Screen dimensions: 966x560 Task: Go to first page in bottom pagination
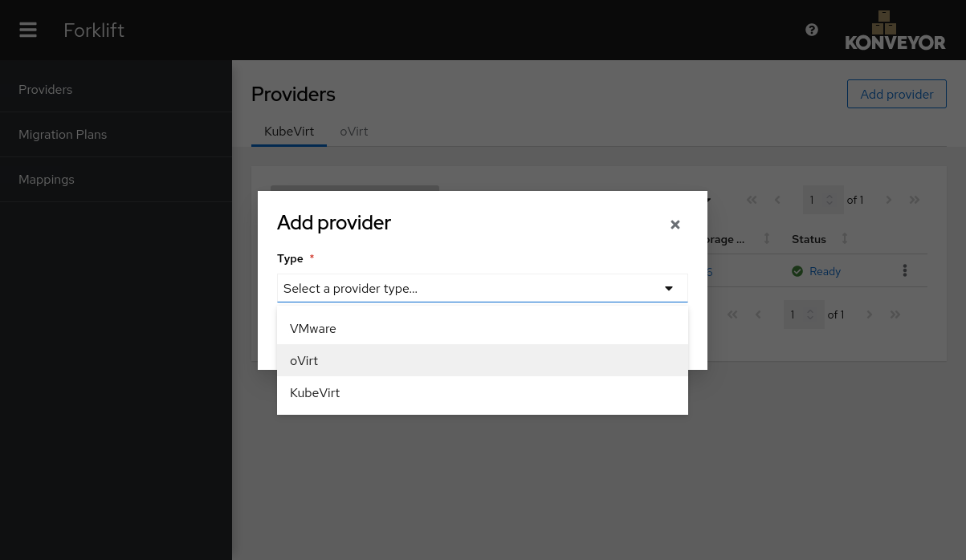732,314
